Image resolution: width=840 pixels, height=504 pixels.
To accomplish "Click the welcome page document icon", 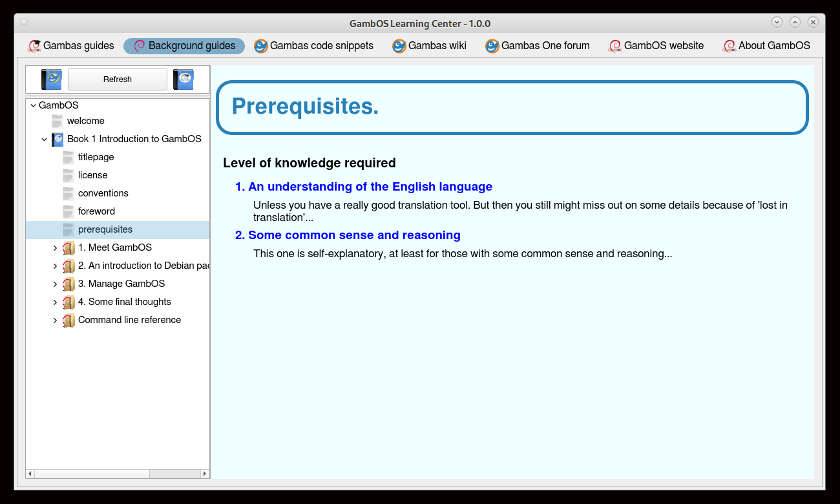I will (58, 121).
